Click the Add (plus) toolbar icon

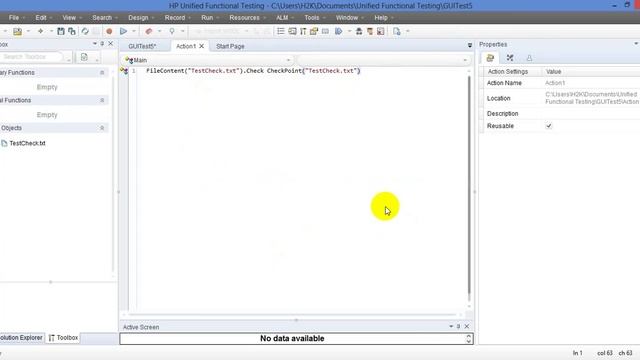pos(40,31)
